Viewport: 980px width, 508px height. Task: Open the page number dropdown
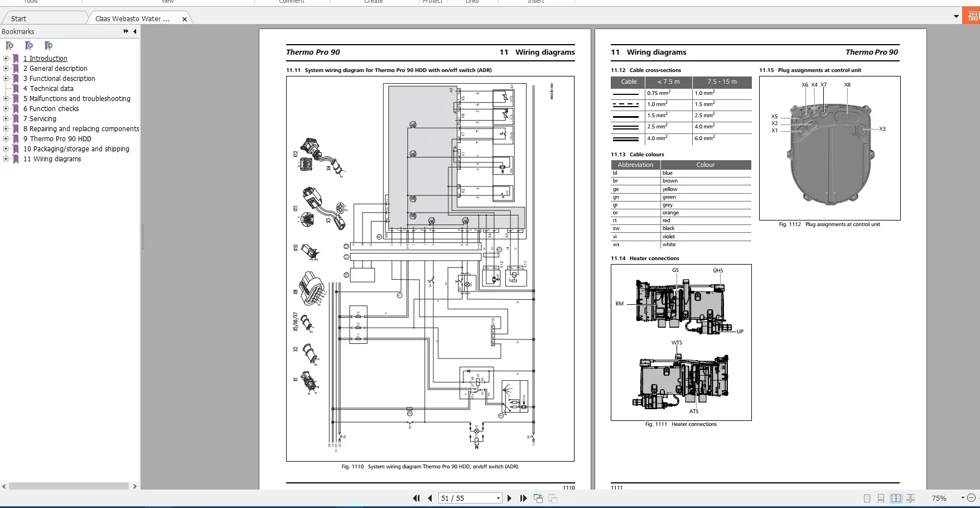[498, 498]
